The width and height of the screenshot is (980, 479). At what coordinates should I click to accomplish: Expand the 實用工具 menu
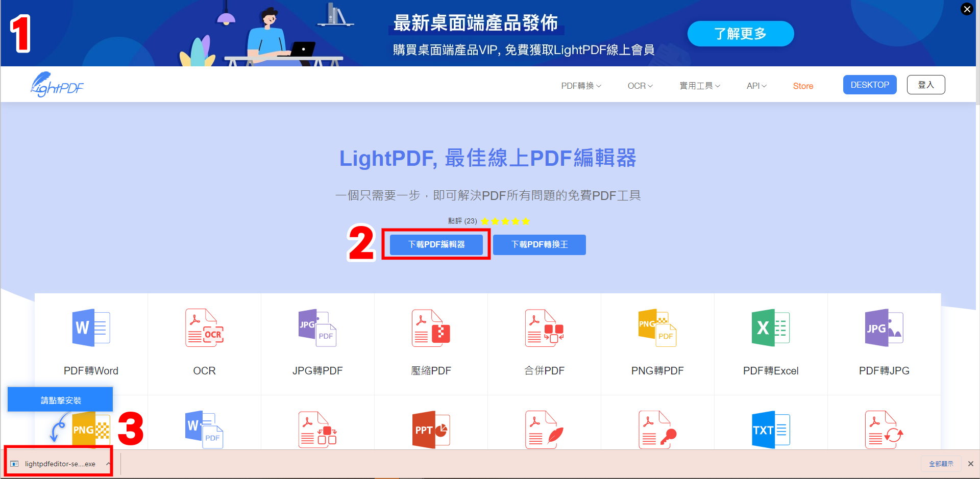pos(700,86)
